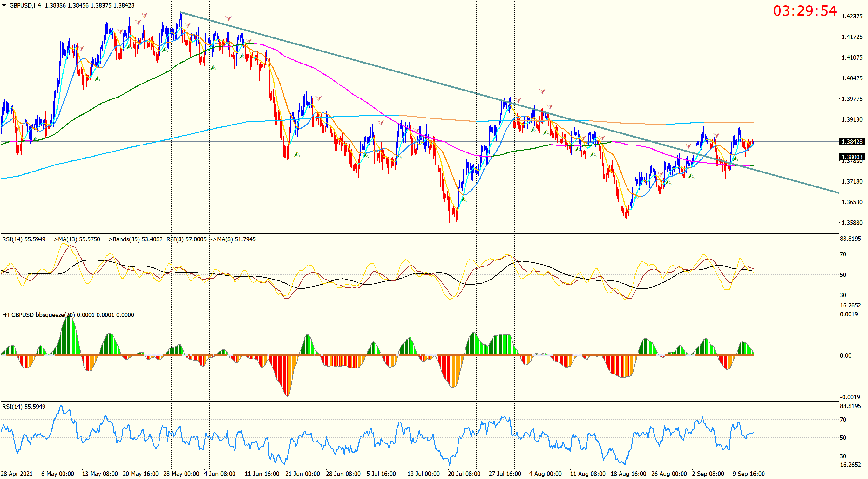Click the GBPUSD,H4 dropdown triangle
The image size is (868, 479).
click(4, 5)
